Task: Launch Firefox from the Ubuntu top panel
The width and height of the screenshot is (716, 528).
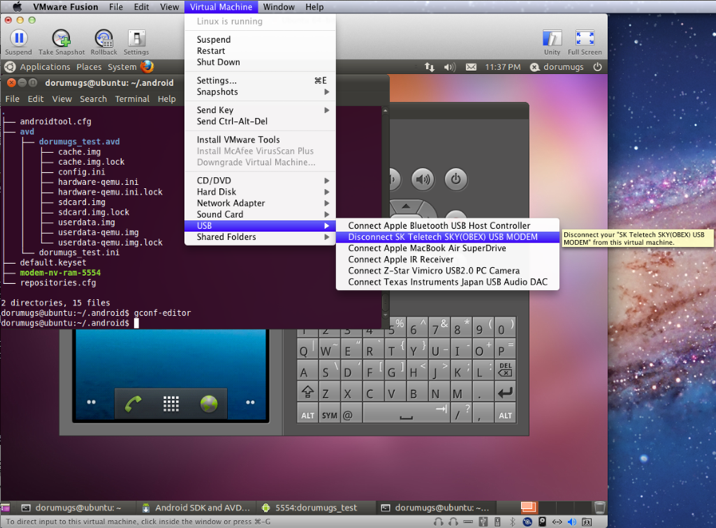Action: pyautogui.click(x=147, y=67)
